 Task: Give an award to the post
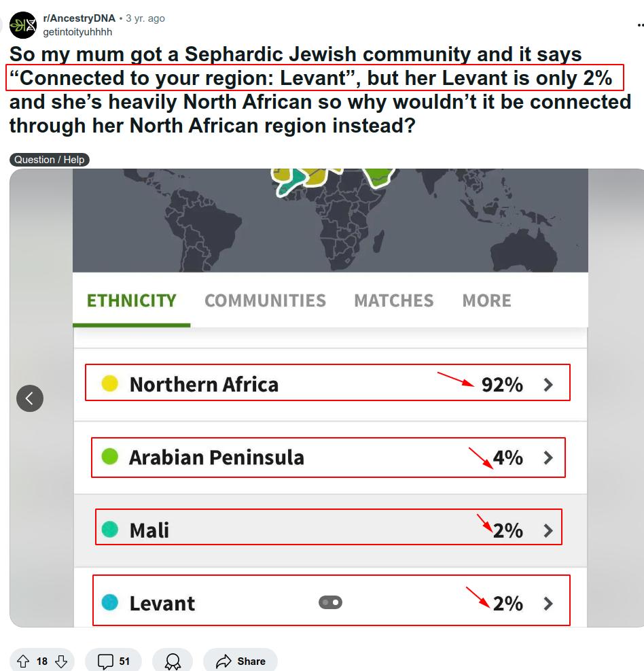[x=173, y=661]
